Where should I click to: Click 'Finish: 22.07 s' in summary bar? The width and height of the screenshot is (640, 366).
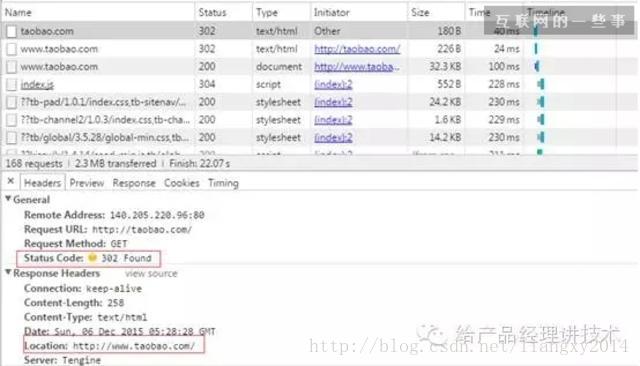pyautogui.click(x=200, y=164)
